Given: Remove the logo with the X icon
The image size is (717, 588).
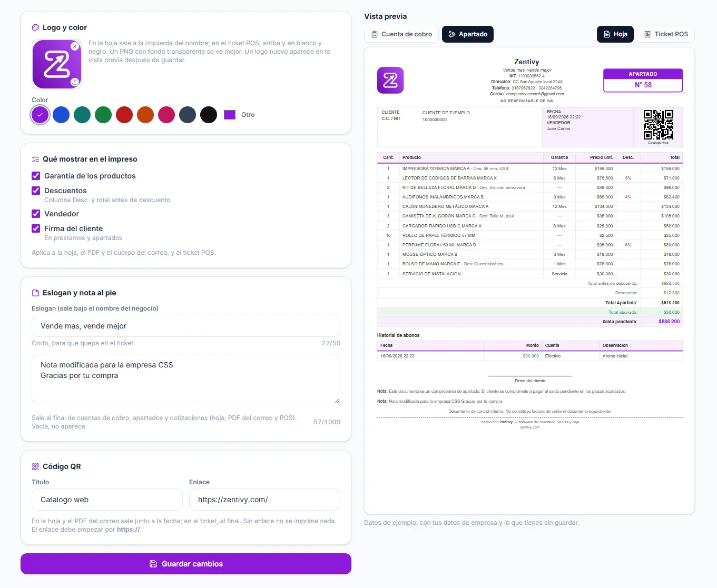Looking at the screenshot, I should [75, 46].
